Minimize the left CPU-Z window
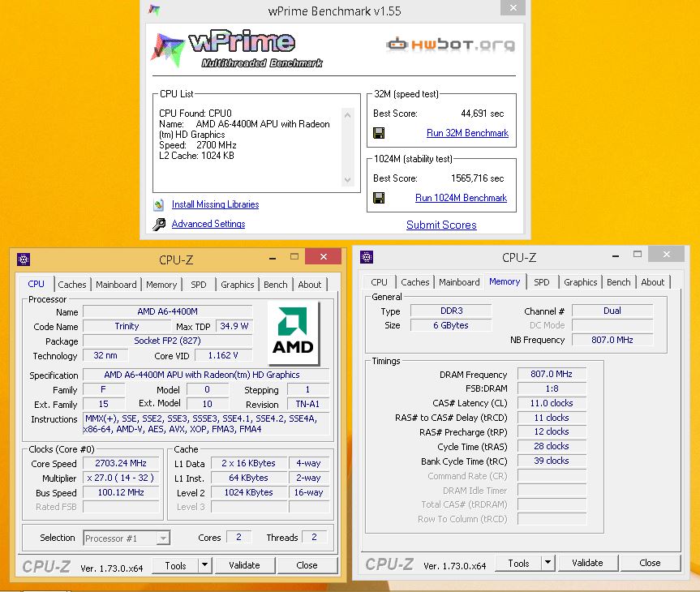The width and height of the screenshot is (700, 592). 273,258
